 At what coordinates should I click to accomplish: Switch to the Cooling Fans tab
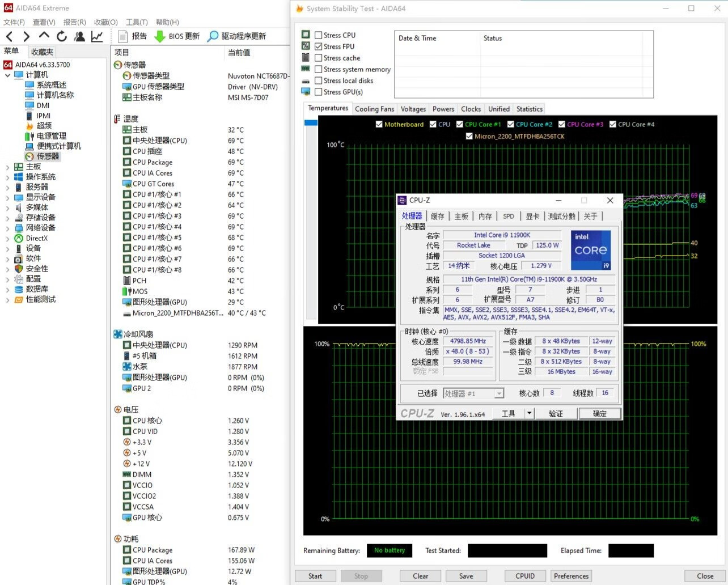[x=374, y=109]
